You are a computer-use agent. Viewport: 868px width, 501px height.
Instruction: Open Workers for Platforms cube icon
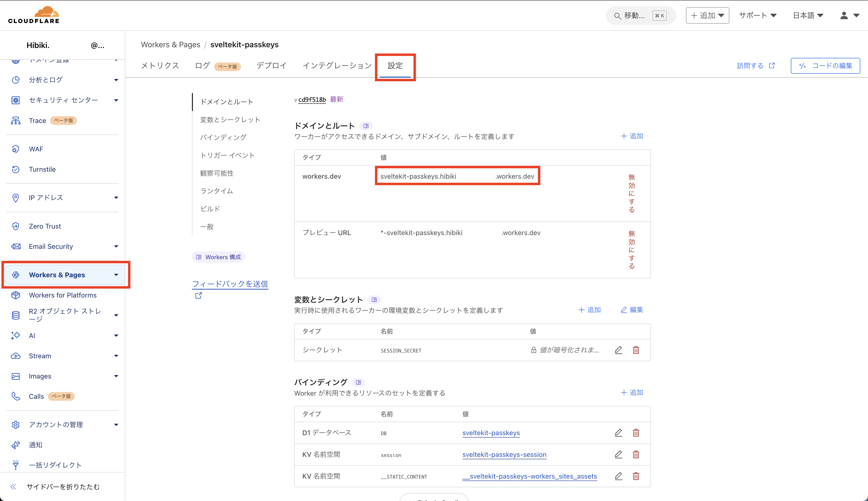[x=15, y=295]
